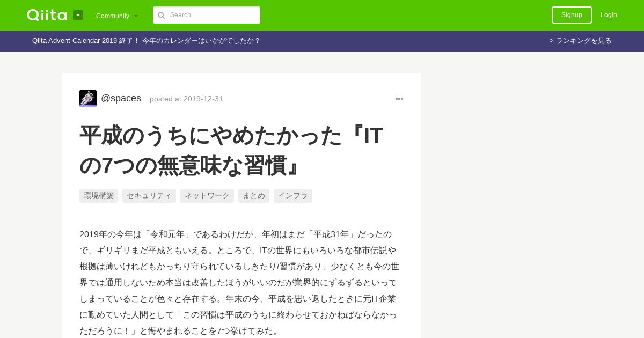Open the @spaces avatar image

point(88,99)
